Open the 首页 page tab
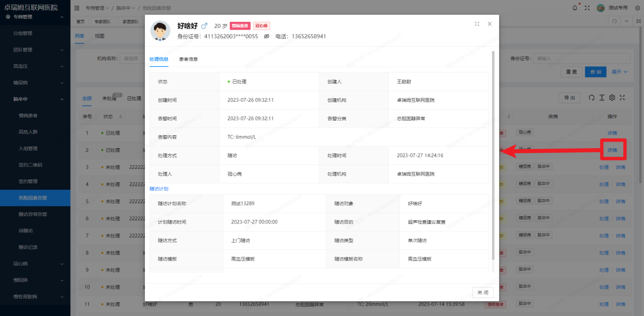 (x=80, y=22)
